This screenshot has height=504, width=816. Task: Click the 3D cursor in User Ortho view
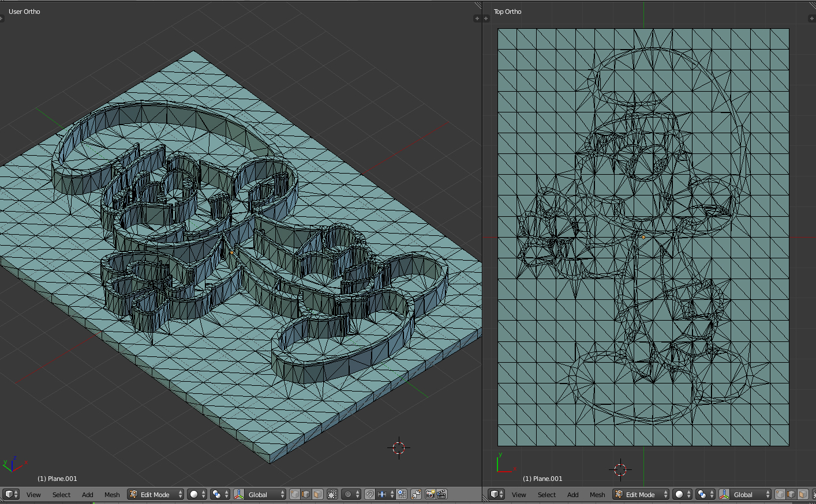[x=399, y=448]
